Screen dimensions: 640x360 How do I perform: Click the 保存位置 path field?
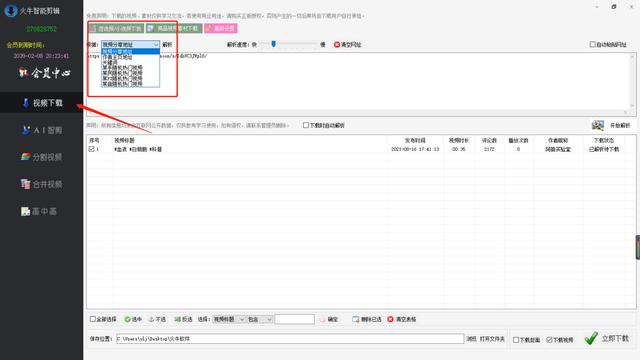coord(290,339)
